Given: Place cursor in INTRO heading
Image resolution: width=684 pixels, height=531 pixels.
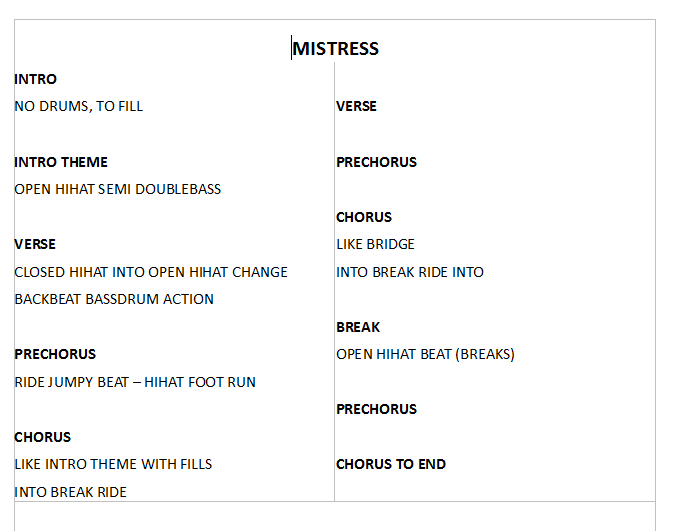Looking at the screenshot, I should coord(35,79).
